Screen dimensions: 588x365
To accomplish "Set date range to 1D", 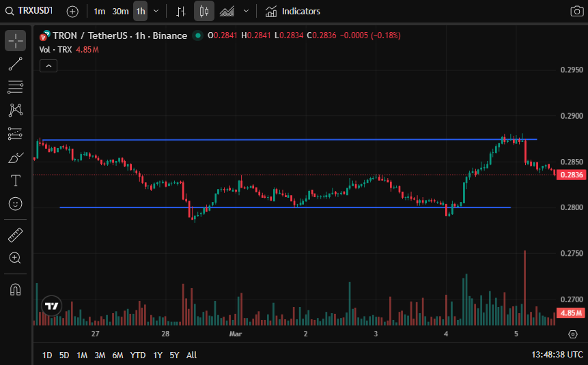I will pos(47,355).
